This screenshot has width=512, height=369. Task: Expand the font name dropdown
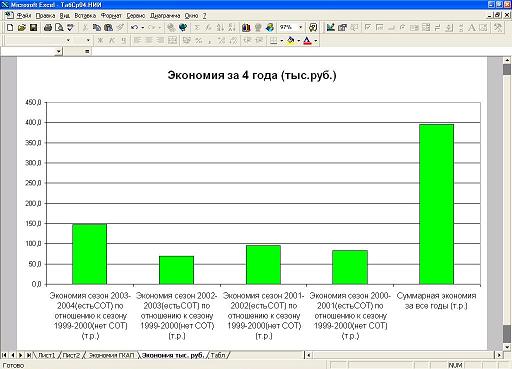point(68,40)
